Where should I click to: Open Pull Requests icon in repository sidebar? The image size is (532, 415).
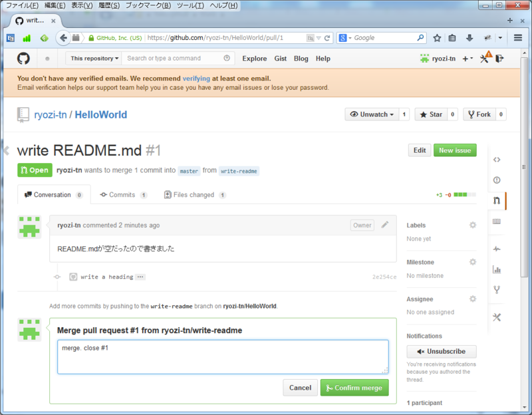497,201
